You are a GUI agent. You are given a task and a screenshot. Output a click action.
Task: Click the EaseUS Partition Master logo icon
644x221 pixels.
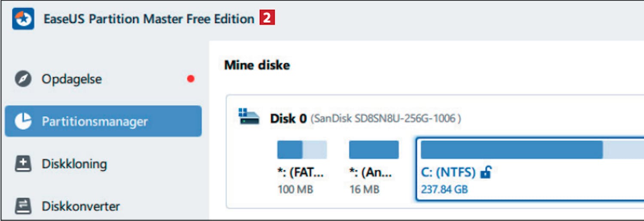tap(23, 19)
